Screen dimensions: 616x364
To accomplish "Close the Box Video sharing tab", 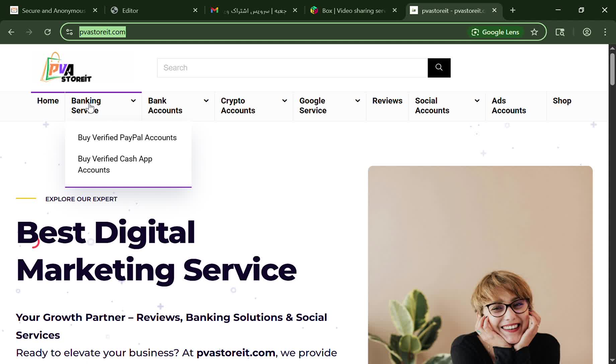I will [395, 10].
